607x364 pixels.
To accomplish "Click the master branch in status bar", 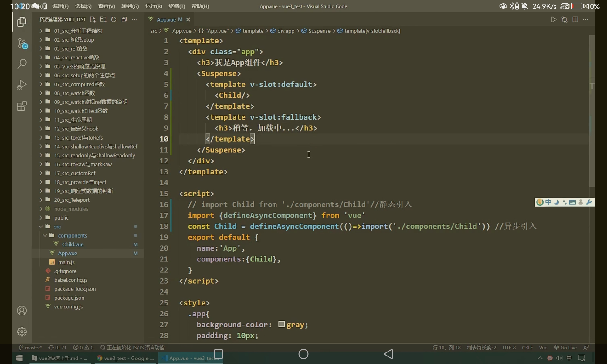I will tap(30, 348).
